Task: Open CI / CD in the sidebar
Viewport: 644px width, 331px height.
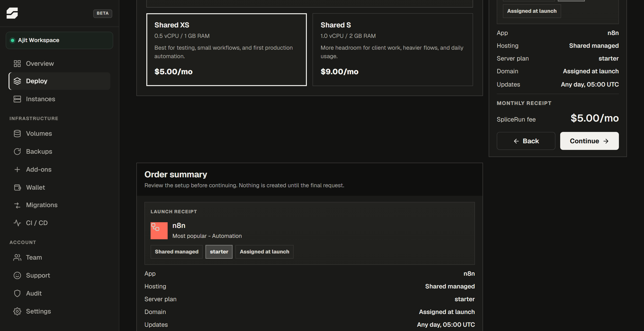Action: (x=59, y=223)
